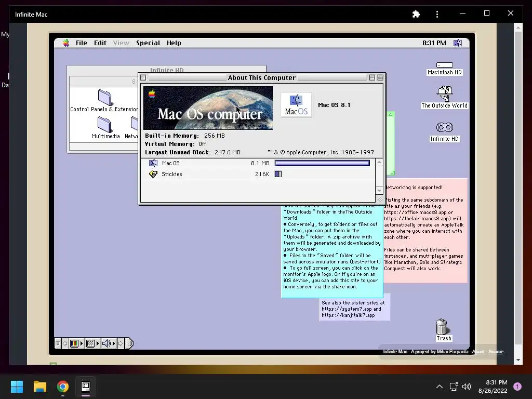Click the memory list scroll up arrow

pyautogui.click(x=379, y=163)
